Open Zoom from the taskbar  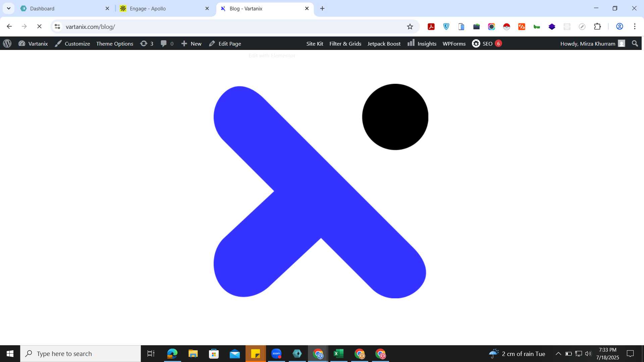click(276, 354)
